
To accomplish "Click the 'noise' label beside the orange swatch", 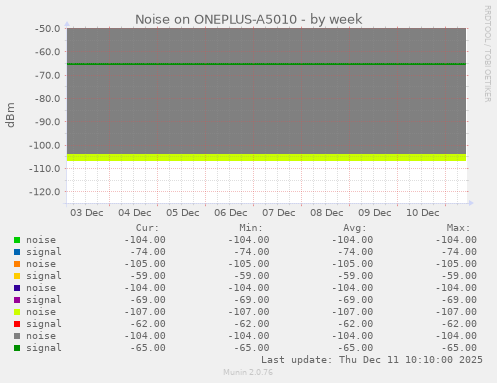I will click(41, 264).
